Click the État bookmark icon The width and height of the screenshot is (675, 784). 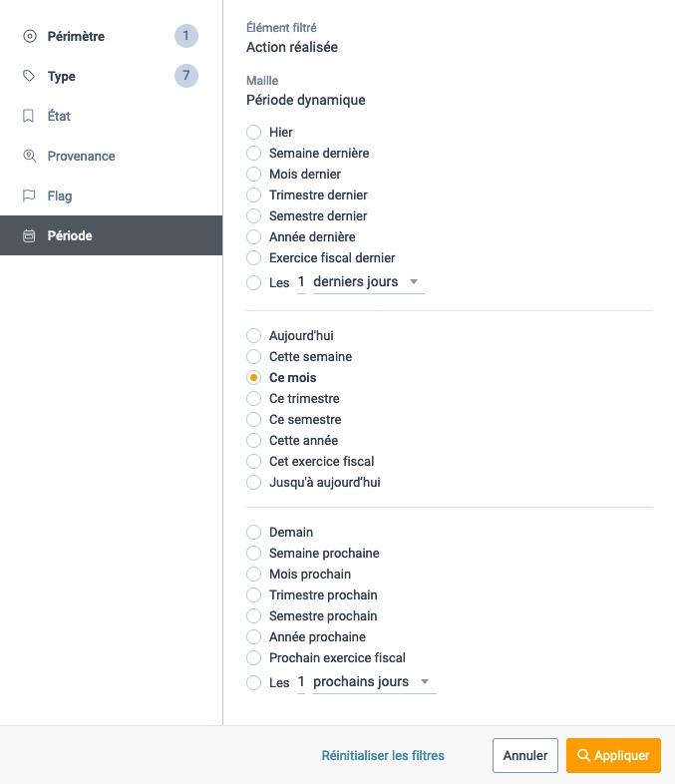pyautogui.click(x=29, y=116)
